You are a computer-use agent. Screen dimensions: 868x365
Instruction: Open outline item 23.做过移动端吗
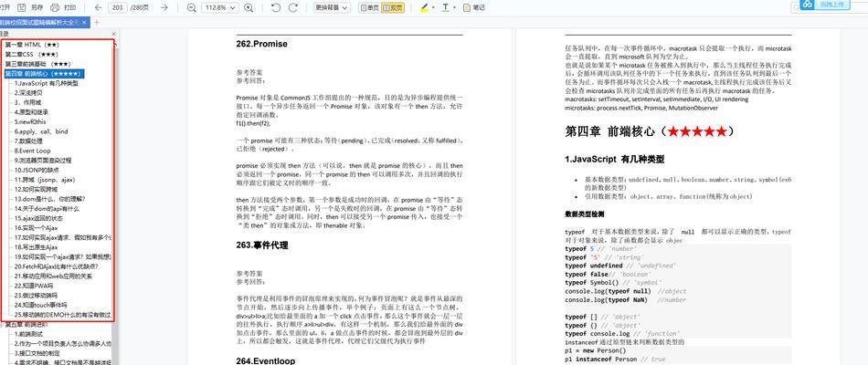pyautogui.click(x=36, y=296)
